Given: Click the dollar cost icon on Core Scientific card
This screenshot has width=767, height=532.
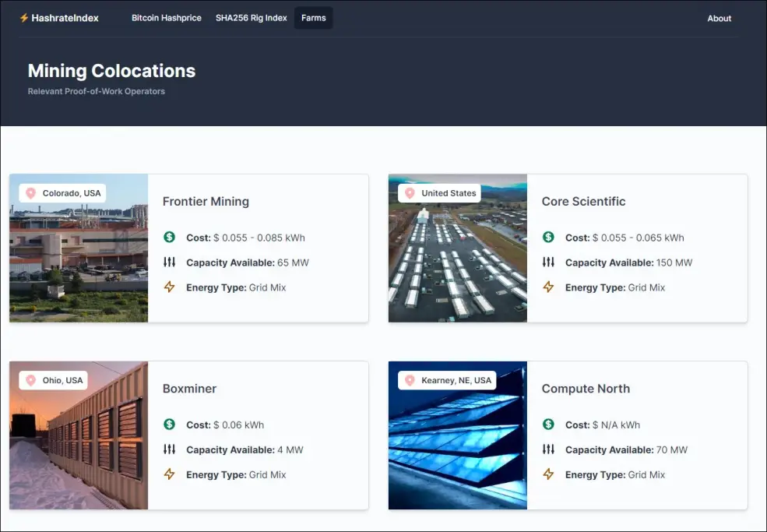Looking at the screenshot, I should [548, 238].
